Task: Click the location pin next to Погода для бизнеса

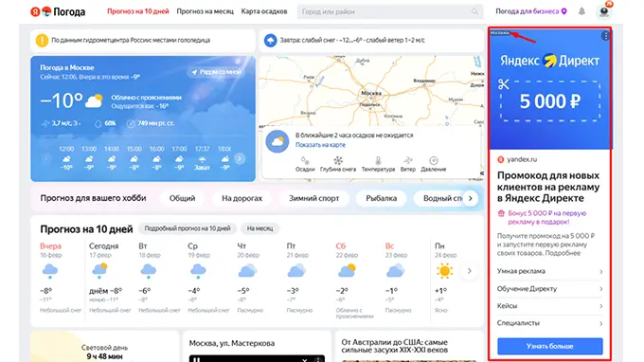Action: point(563,11)
